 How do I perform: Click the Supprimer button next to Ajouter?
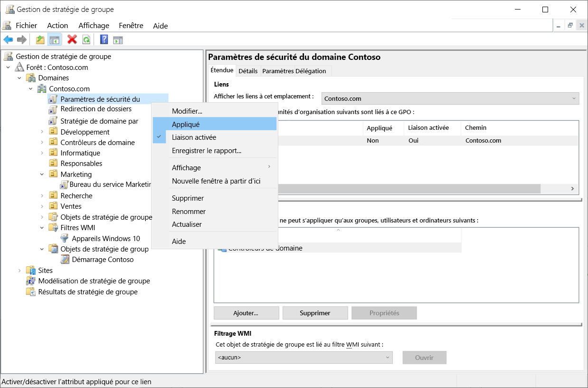click(x=315, y=312)
